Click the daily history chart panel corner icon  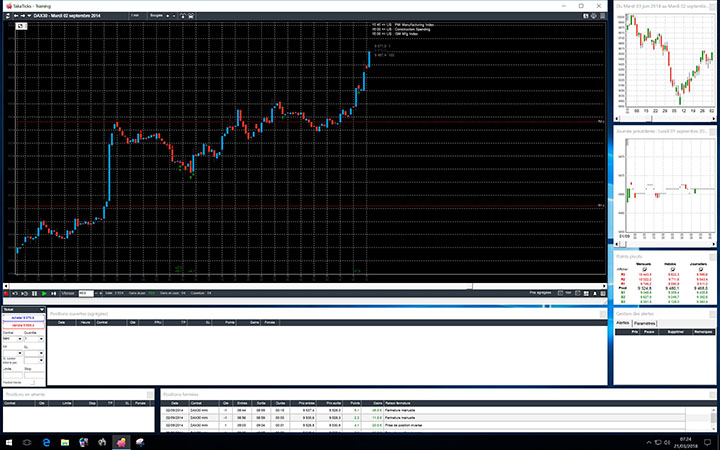[x=712, y=6]
